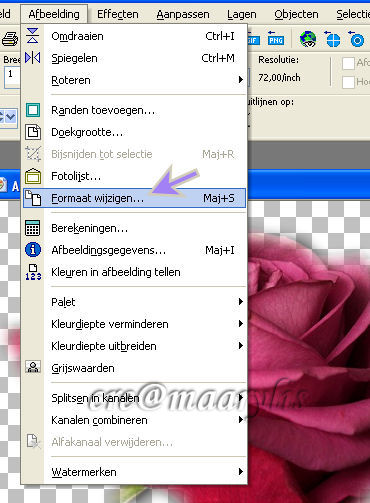The height and width of the screenshot is (503, 370).
Task: Expand the Watermerken submenu arrow
Action: click(x=241, y=472)
